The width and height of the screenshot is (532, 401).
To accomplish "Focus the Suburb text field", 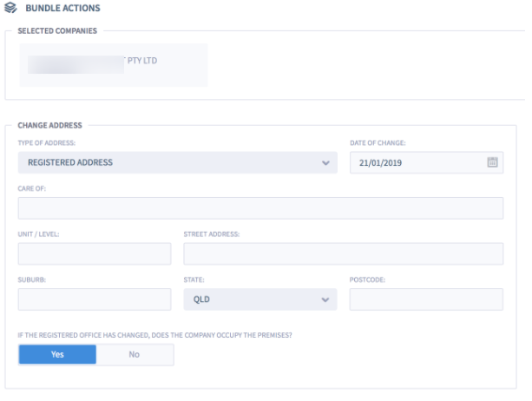I will 95,299.
